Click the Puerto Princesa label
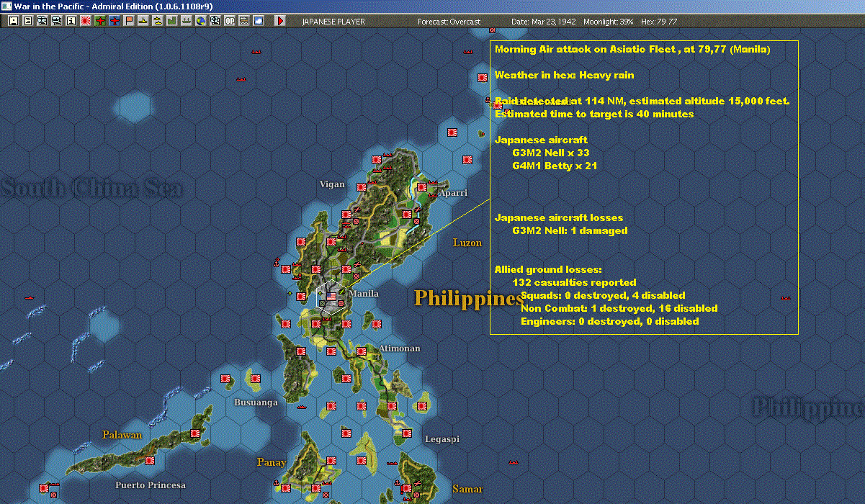 pos(151,485)
